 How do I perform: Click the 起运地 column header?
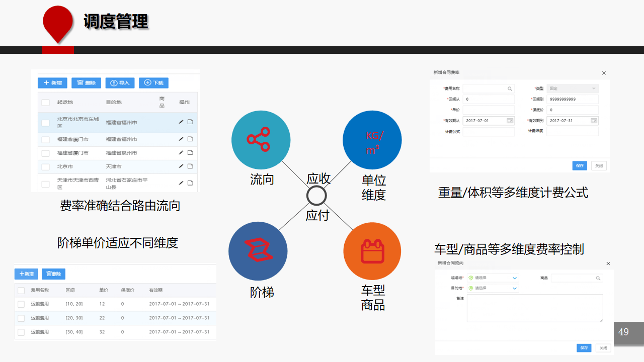(x=65, y=102)
